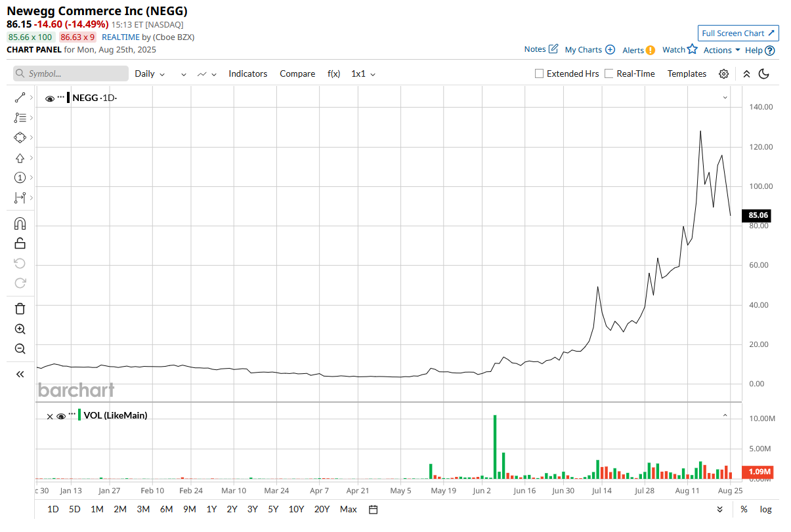Remove the VOL indicator pane
Screen dimensions: 791x532
pos(49,416)
